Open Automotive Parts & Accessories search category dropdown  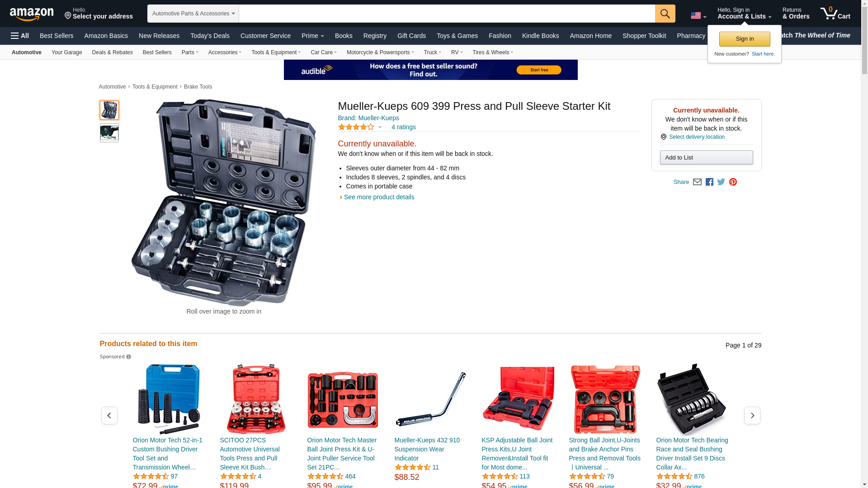tap(193, 14)
